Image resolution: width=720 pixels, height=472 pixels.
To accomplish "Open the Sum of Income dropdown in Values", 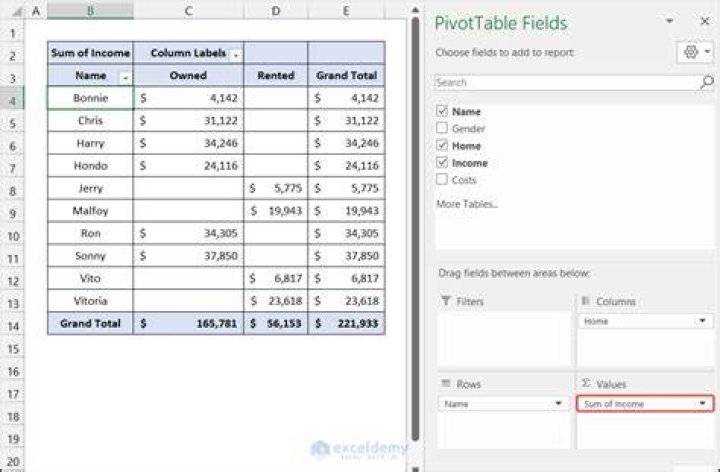I will pos(702,404).
